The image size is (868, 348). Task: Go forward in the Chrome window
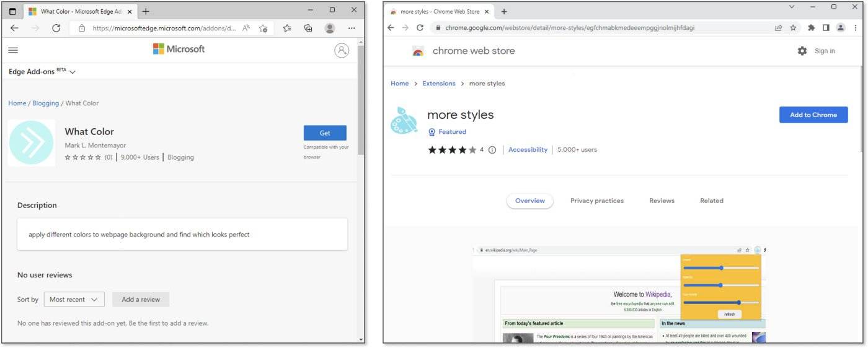point(405,28)
